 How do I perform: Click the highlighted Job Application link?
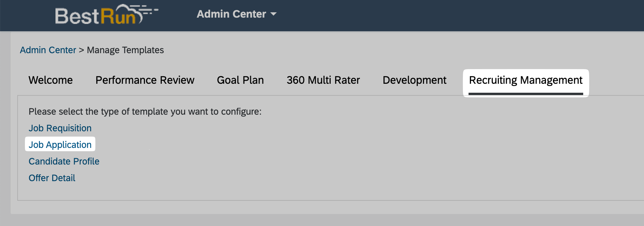[x=60, y=145]
